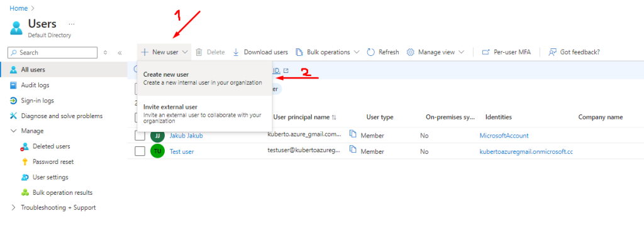Expand the Troubleshooting + Support section
Viewport: 644px width, 240px height.
tap(53, 207)
